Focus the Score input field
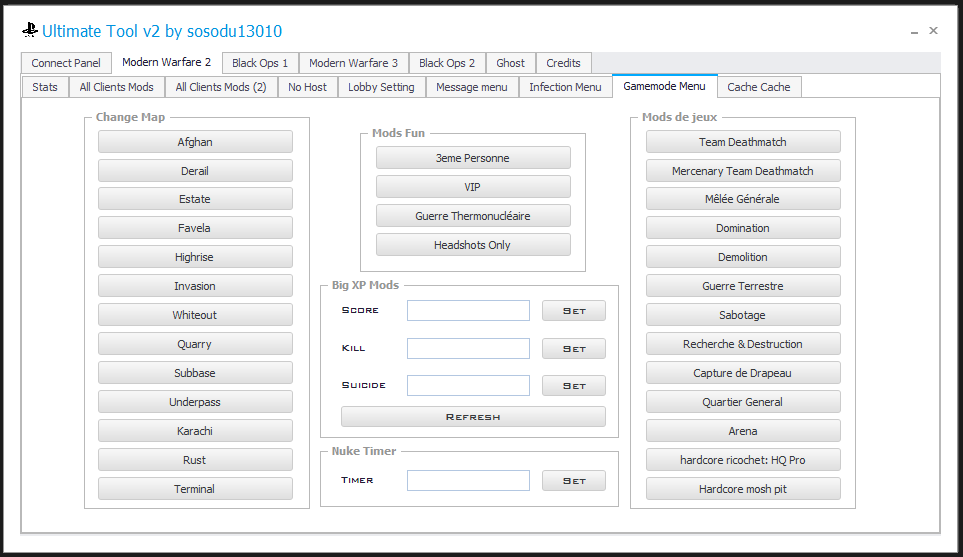Viewport: 963px width, 557px height. (469, 311)
